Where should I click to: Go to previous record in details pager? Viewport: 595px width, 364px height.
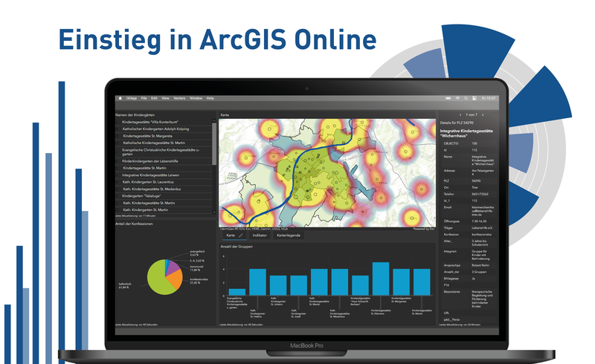pyautogui.click(x=460, y=114)
